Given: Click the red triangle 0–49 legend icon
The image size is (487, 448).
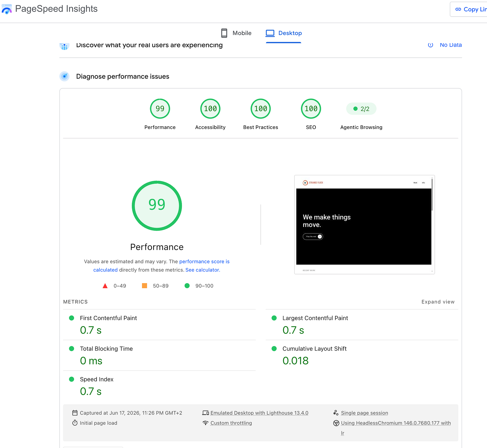Looking at the screenshot, I should [105, 286].
